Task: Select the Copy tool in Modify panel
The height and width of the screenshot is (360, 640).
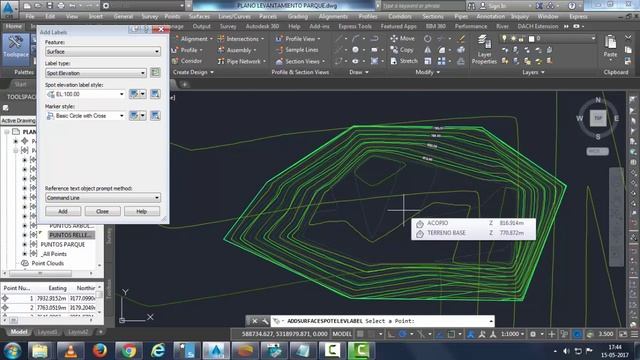Action: (402, 50)
